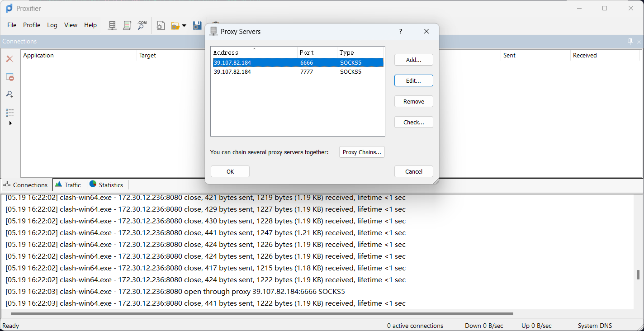Click the question mark help button in dialog
This screenshot has width=644, height=331.
point(400,31)
